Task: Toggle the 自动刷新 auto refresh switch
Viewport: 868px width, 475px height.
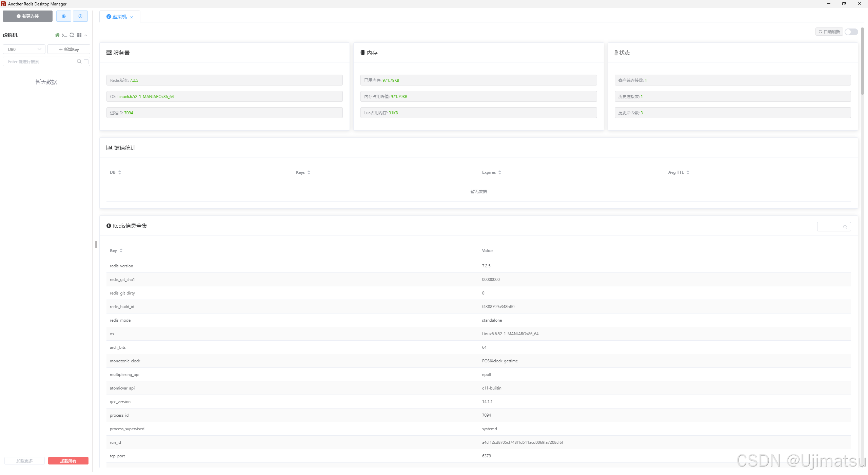Action: (x=851, y=32)
